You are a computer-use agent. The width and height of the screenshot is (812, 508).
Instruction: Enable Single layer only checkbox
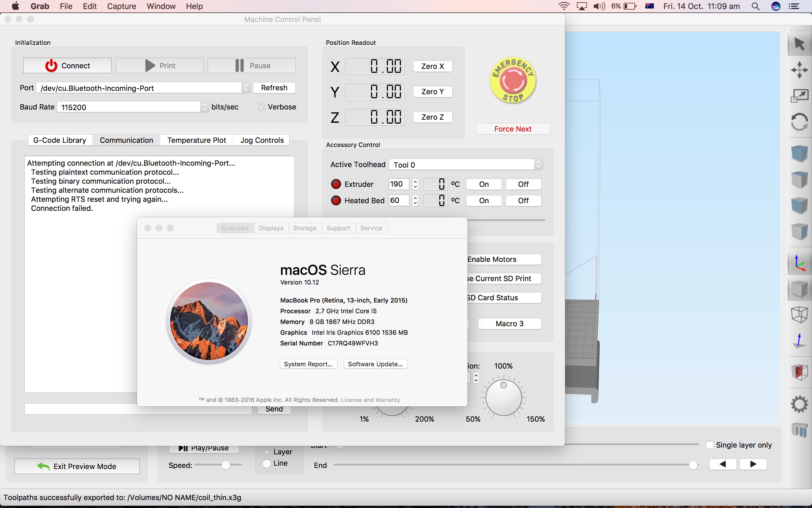coord(710,445)
